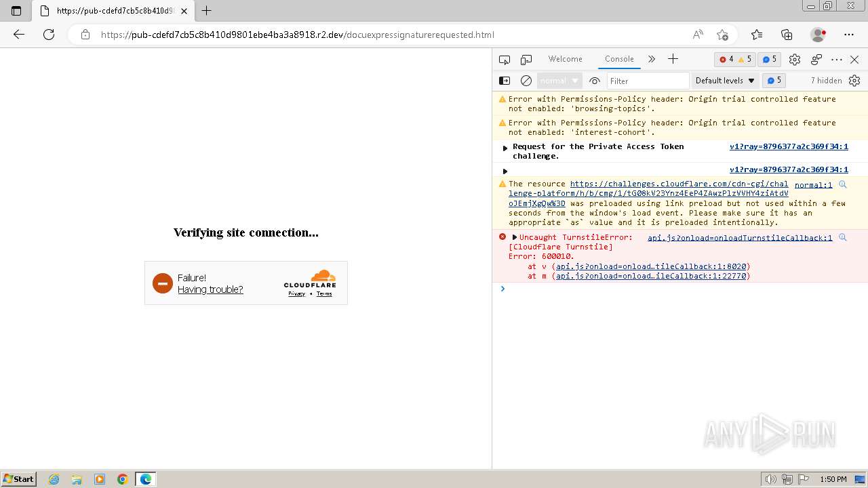
Task: Switch to the Welcome tab in DevTools
Action: click(565, 59)
